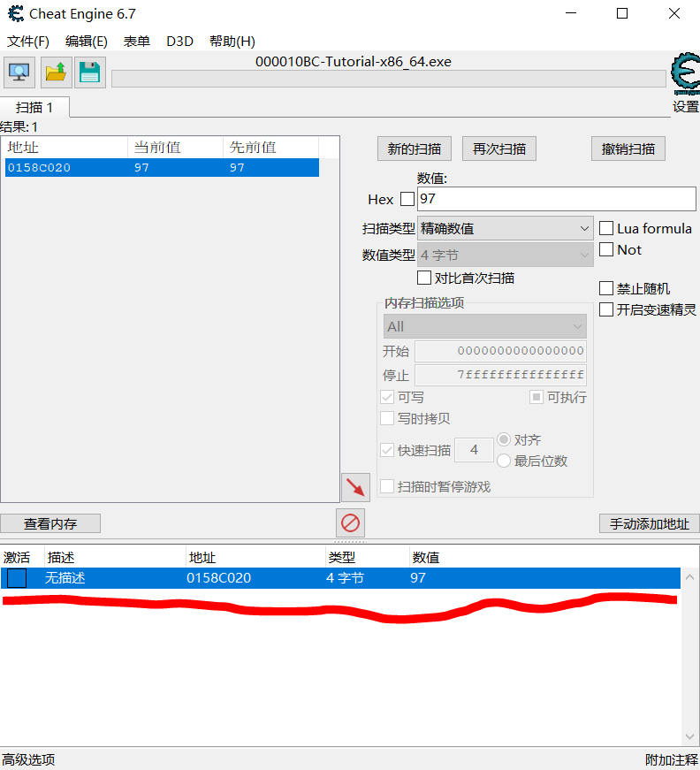
Task: Open the 文件(F) menu
Action: pos(28,42)
